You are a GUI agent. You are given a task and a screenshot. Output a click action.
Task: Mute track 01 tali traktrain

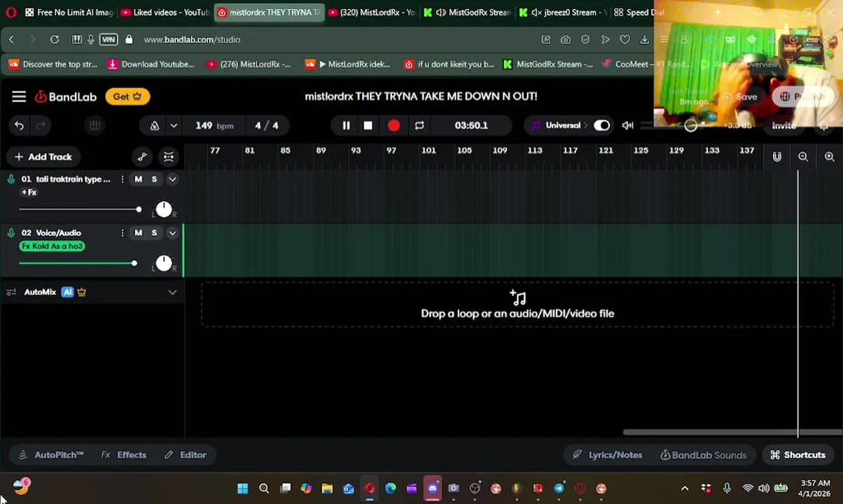[x=138, y=179]
